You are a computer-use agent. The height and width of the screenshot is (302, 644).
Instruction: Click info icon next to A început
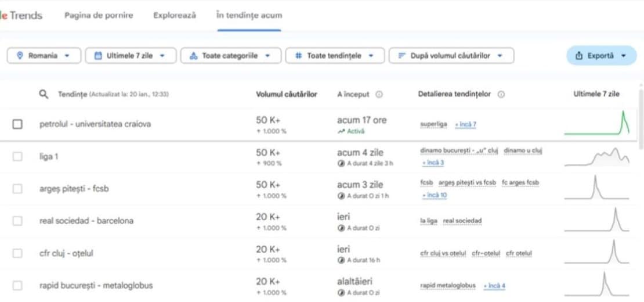(x=379, y=94)
